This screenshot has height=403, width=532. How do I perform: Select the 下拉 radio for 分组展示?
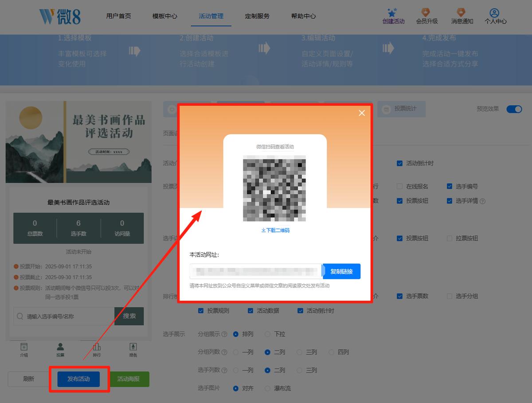click(267, 334)
